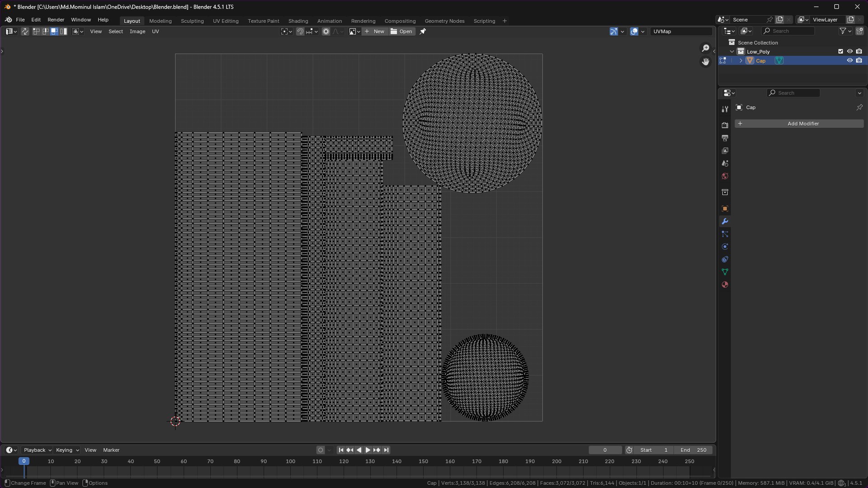Pin the Scene to workspace

click(x=769, y=20)
